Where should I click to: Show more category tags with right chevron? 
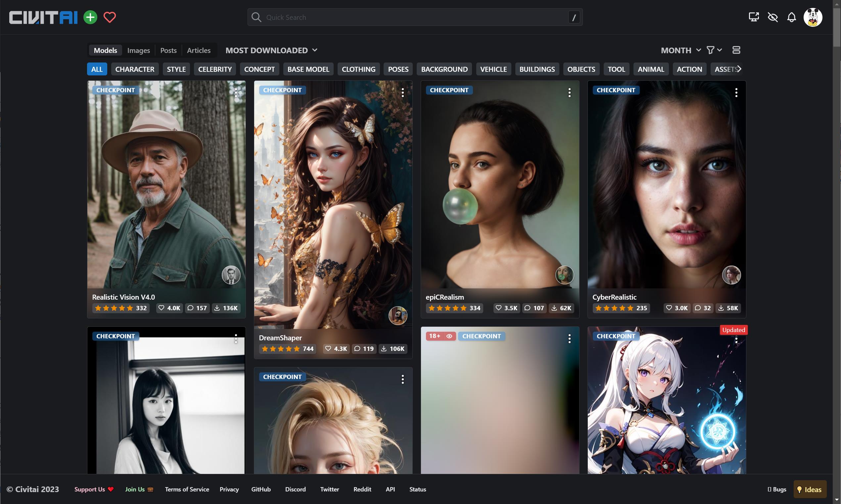(739, 69)
